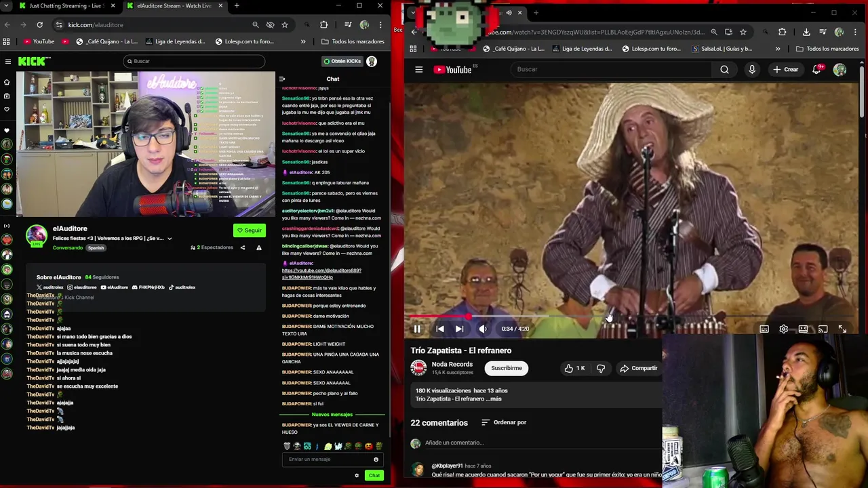
Task: Open Kick user avatar menu
Action: pos(372,61)
